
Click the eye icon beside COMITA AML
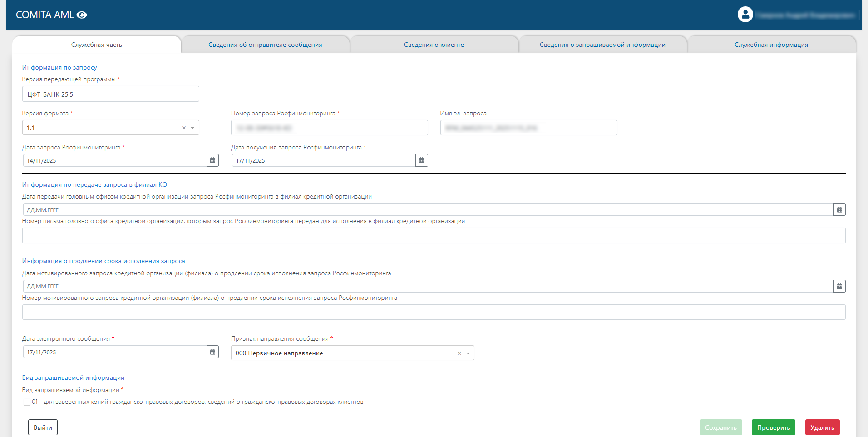82,15
